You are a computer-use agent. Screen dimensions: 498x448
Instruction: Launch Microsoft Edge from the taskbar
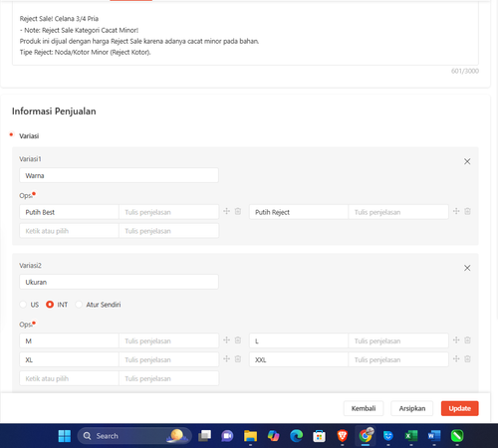coord(296,436)
